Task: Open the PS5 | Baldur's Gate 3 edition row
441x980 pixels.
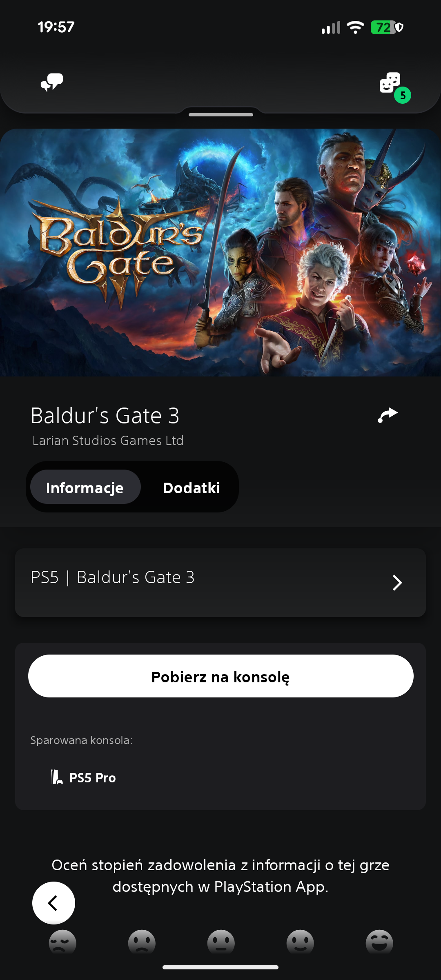Action: 220,583
